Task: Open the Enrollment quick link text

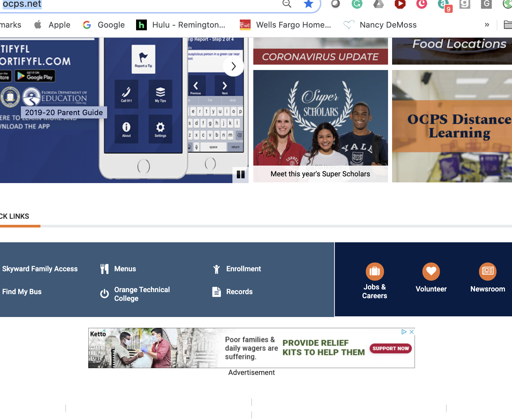Action: point(244,269)
